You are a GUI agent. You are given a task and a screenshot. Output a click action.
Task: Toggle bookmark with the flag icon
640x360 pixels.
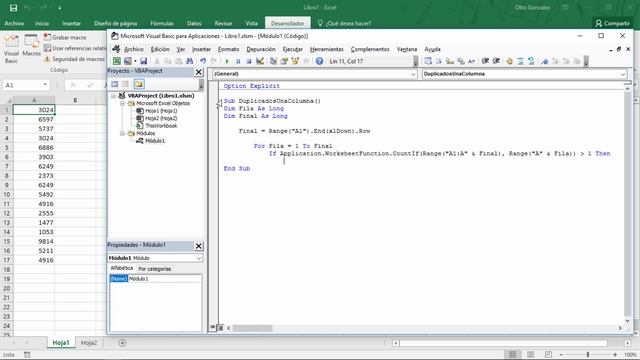544,61
